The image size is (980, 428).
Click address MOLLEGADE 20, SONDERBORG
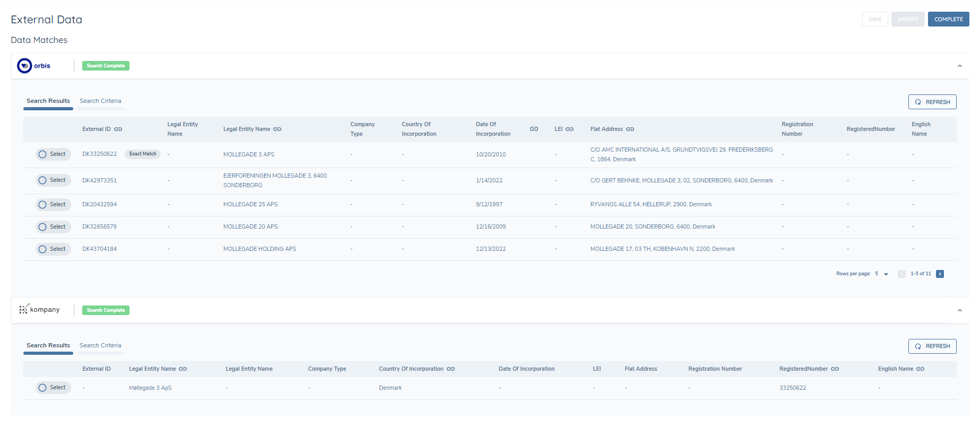pos(653,227)
